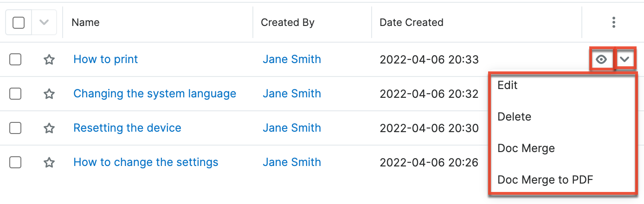Pick Doc Merge from the menu
The image size is (644, 204).
point(526,148)
